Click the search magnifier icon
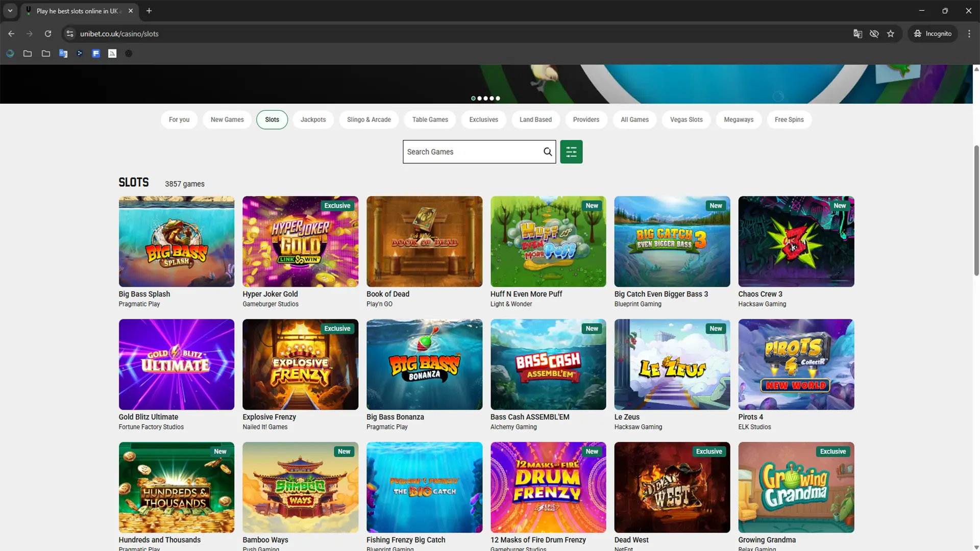The height and width of the screenshot is (551, 980). pos(548,152)
